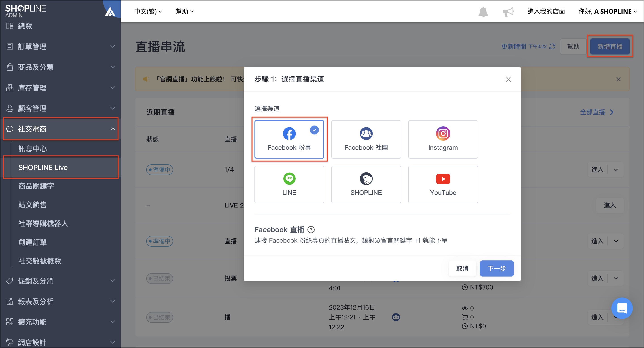Image resolution: width=644 pixels, height=348 pixels.
Task: Go to 總覽 in the sidebar
Action: click(25, 26)
